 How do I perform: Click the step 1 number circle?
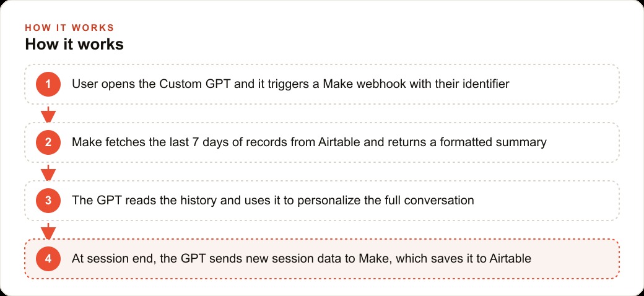pos(48,84)
